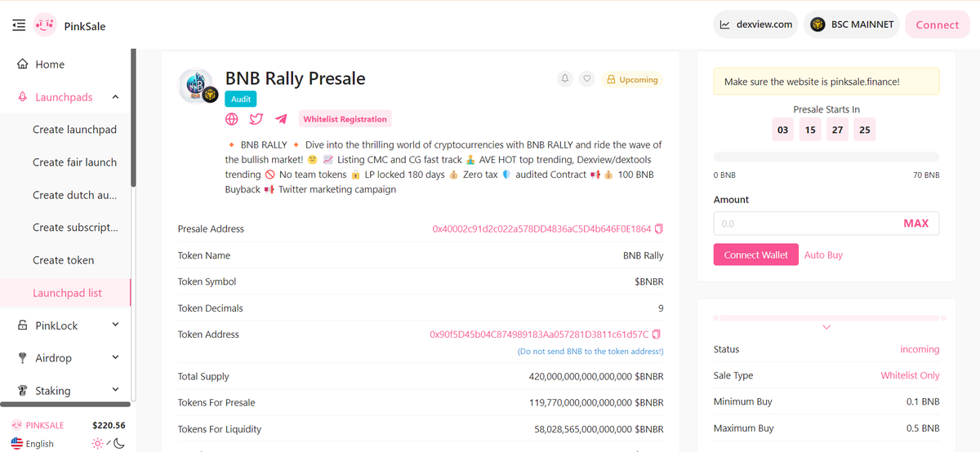Viewport: 980px width, 452px height.
Task: Click the incoming status value
Action: 920,349
